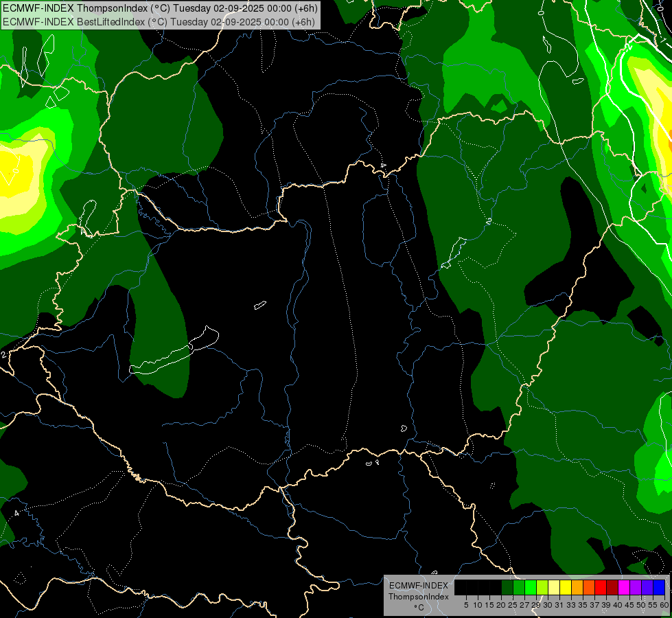Click the red 37-39 legend swatch

coord(601,587)
